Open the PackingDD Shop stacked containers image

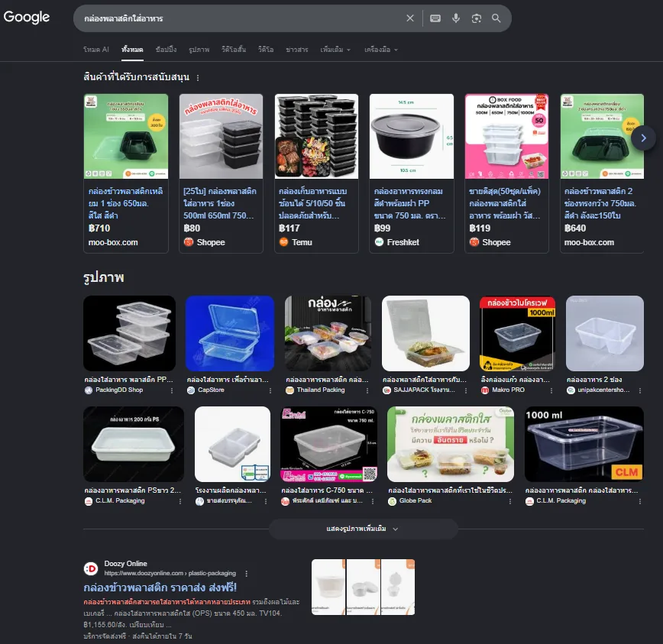(x=129, y=333)
